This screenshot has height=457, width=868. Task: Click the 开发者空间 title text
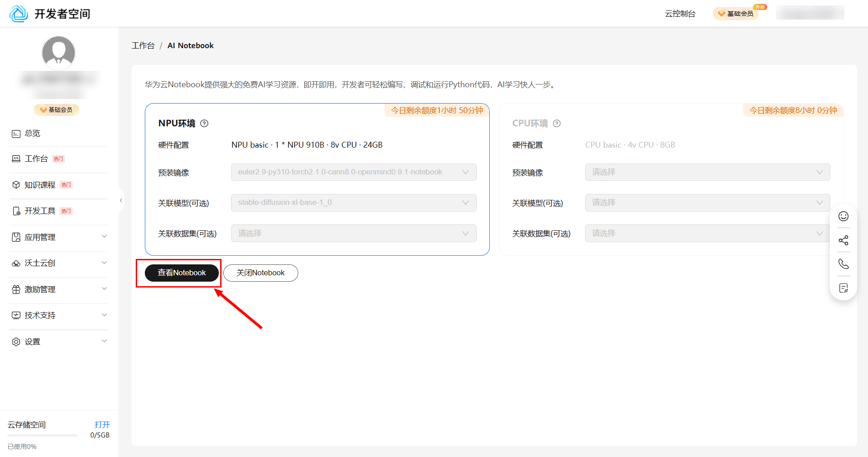[x=62, y=14]
